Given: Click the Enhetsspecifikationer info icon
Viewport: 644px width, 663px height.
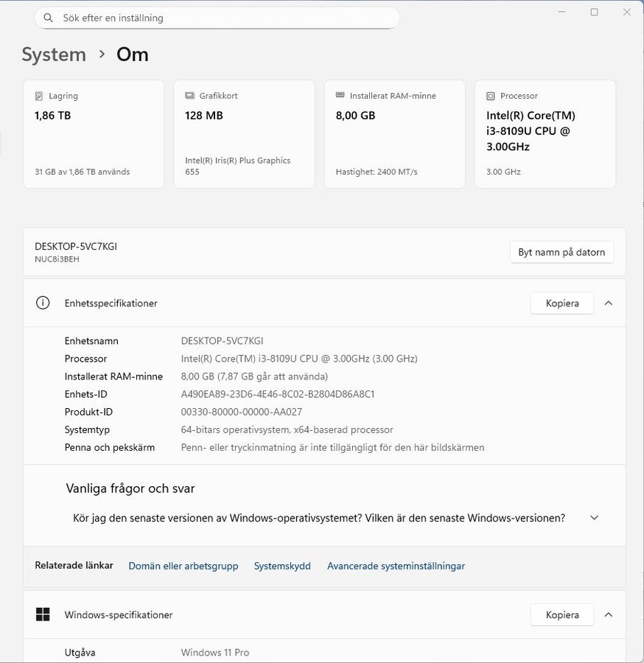Looking at the screenshot, I should (43, 303).
